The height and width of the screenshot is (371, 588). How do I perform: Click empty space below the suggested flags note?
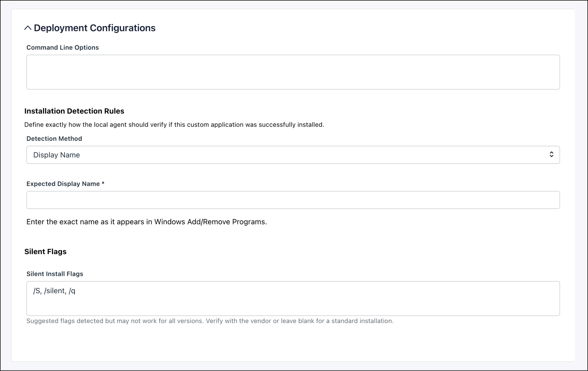[x=293, y=343]
